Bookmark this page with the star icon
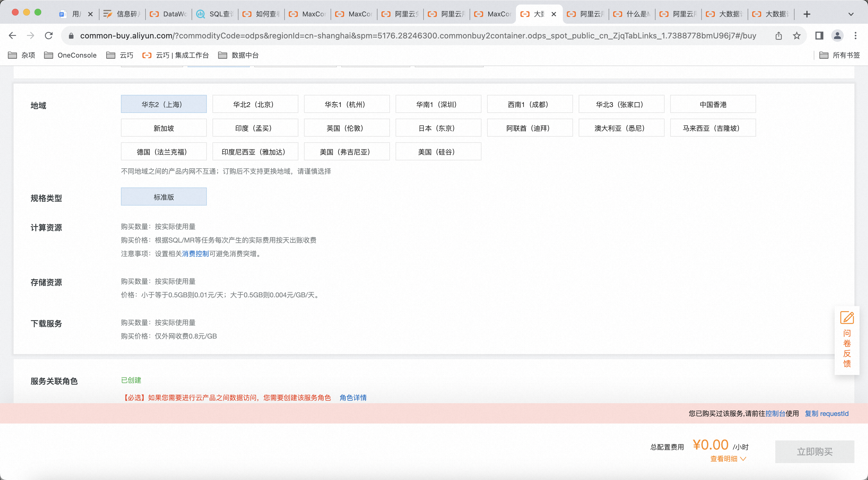Image resolution: width=868 pixels, height=480 pixels. tap(797, 35)
